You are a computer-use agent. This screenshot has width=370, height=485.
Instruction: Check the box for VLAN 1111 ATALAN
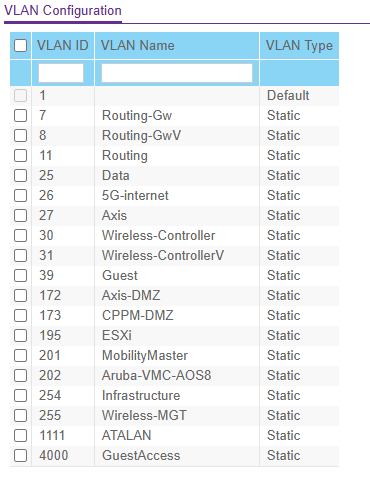click(x=20, y=436)
